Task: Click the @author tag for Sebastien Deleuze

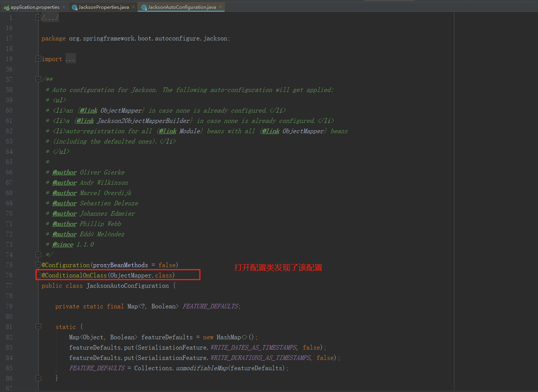Action: (x=65, y=203)
